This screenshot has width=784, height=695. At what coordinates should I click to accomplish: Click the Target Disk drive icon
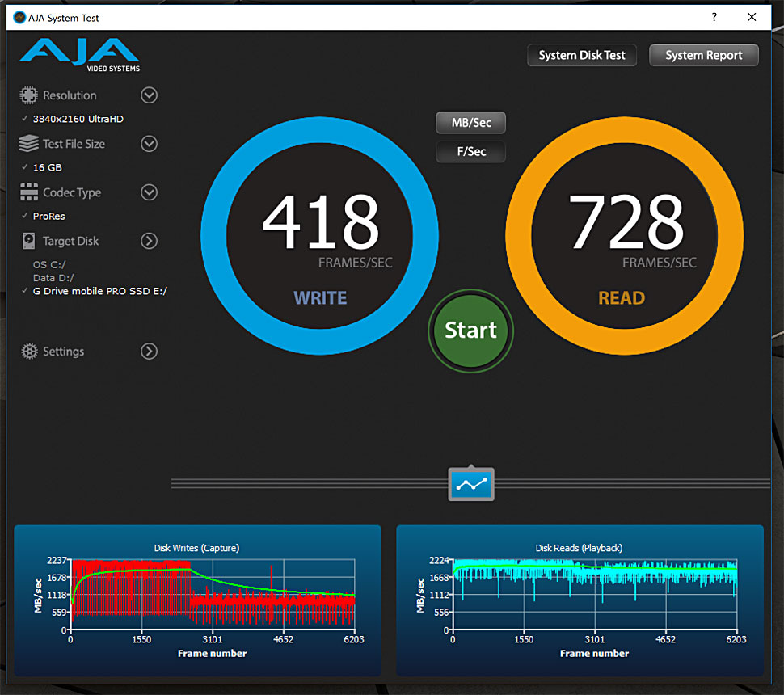29,241
